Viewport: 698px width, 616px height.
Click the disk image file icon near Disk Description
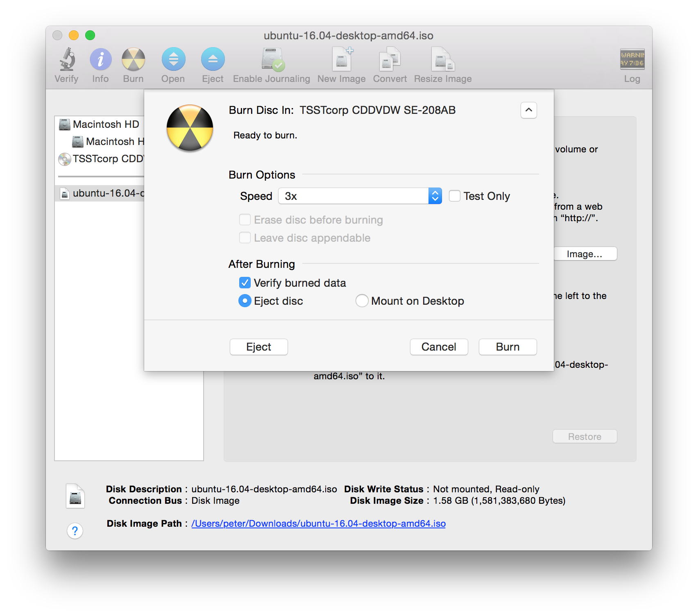75,496
